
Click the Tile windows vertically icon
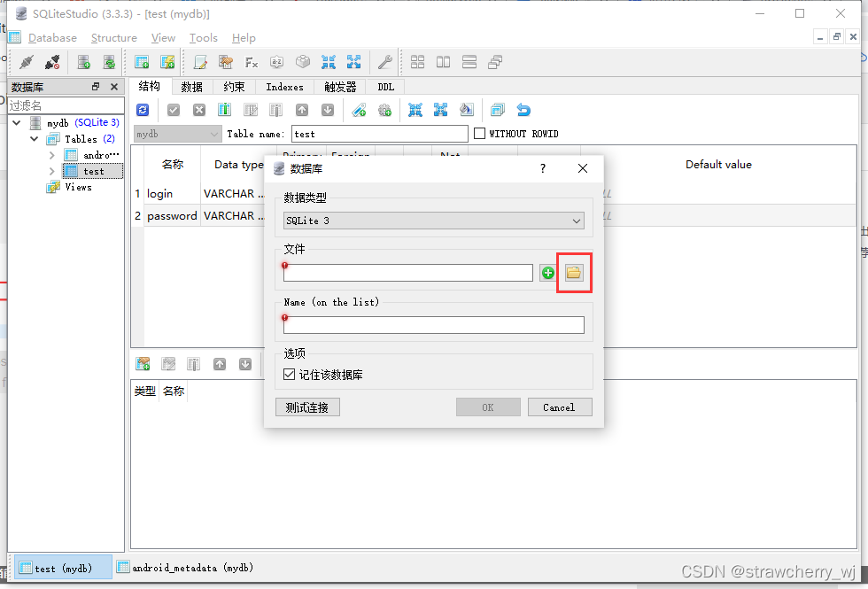(469, 62)
